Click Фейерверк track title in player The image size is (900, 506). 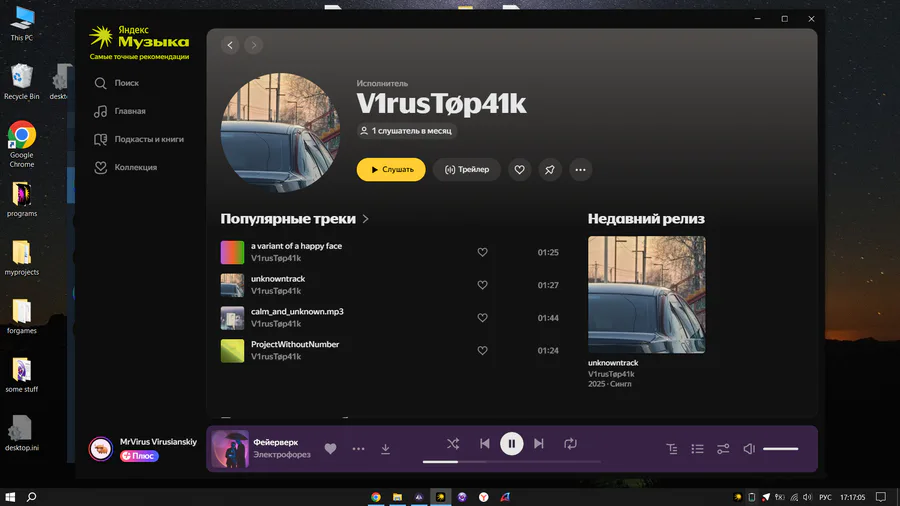(x=276, y=442)
